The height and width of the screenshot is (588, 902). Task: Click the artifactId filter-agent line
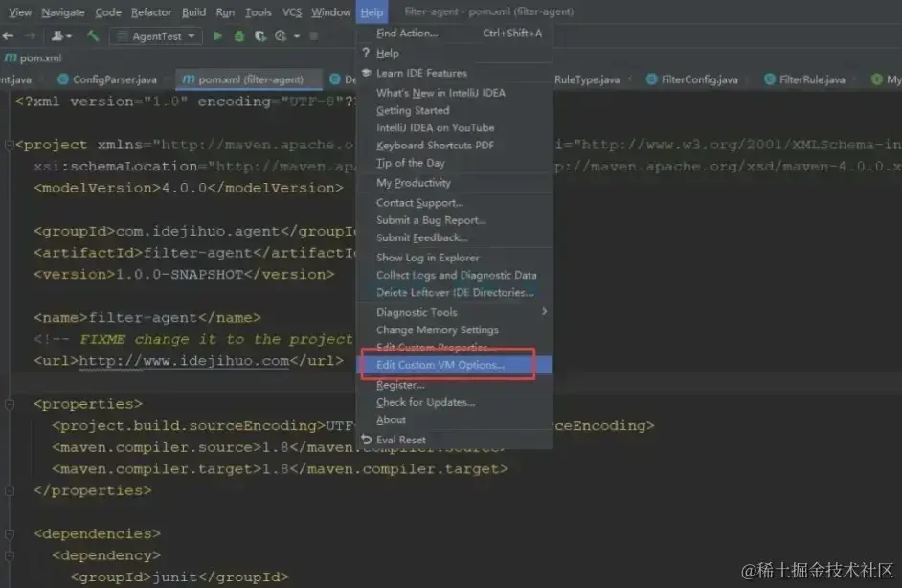[x=195, y=253]
